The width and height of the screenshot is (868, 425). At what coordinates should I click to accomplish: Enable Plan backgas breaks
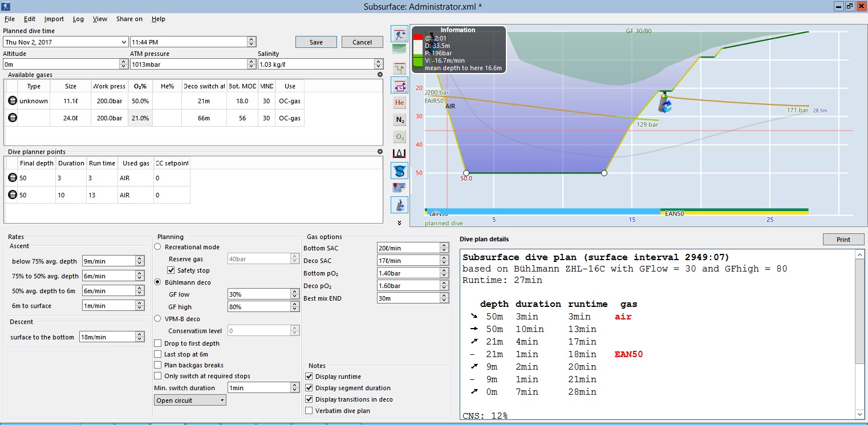pyautogui.click(x=158, y=365)
